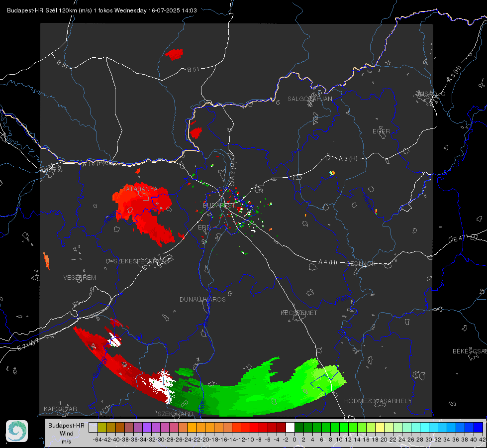Click the ERD town label
The width and height of the screenshot is (487, 448).
(x=204, y=227)
